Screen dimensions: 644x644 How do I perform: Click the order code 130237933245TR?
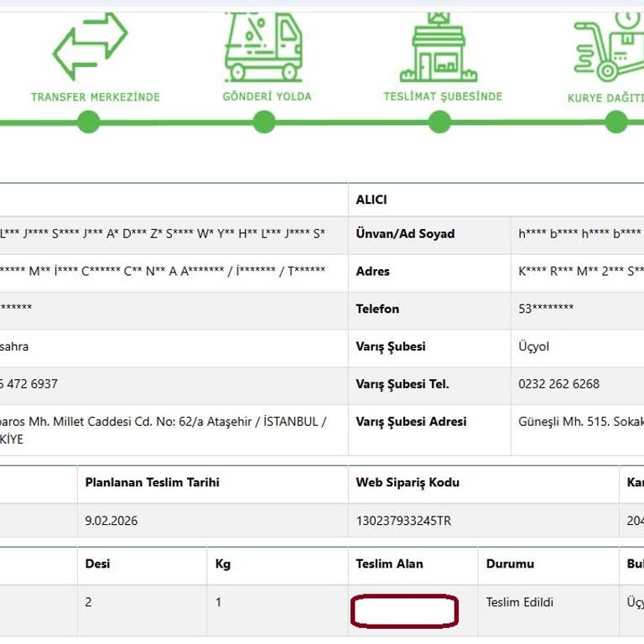[x=403, y=521]
